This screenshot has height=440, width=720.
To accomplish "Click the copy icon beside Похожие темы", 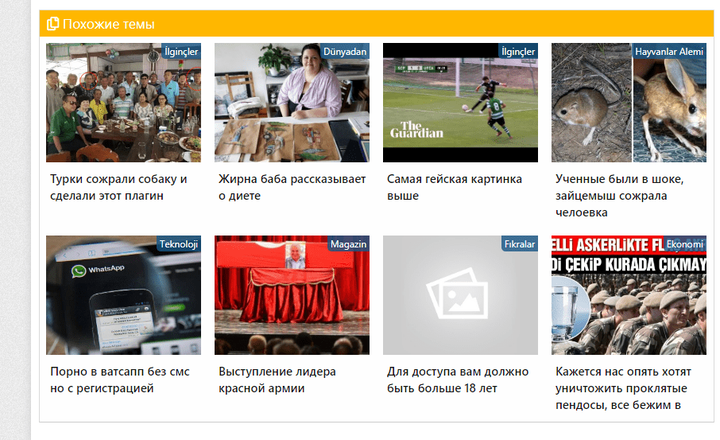I will tap(53, 24).
